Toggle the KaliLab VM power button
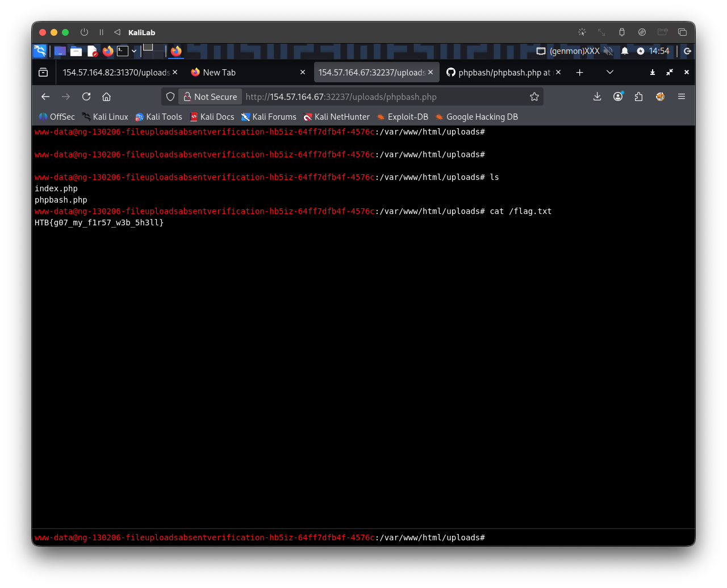Image resolution: width=727 pixels, height=588 pixels. [x=84, y=32]
